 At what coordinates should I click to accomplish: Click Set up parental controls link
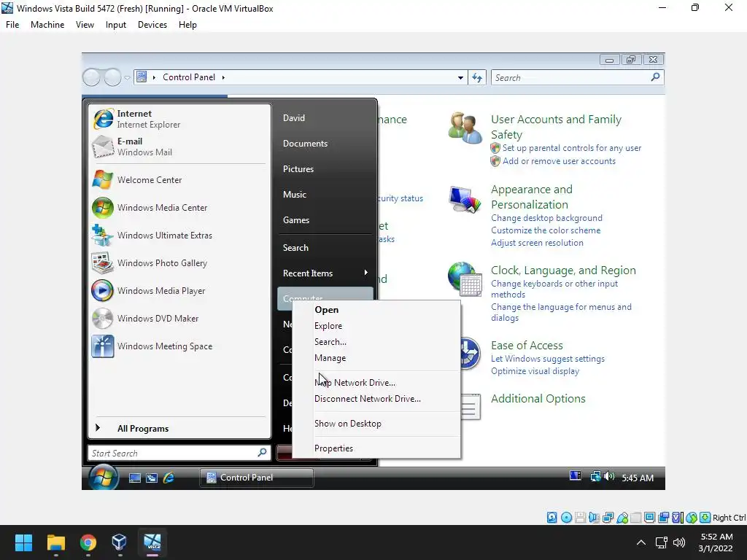(x=572, y=148)
